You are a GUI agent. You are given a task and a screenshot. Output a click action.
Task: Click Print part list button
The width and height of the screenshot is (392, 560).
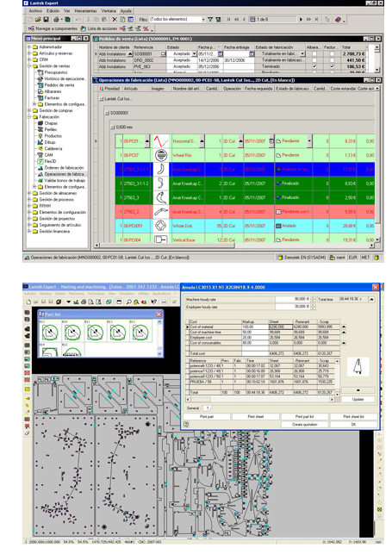point(304,416)
